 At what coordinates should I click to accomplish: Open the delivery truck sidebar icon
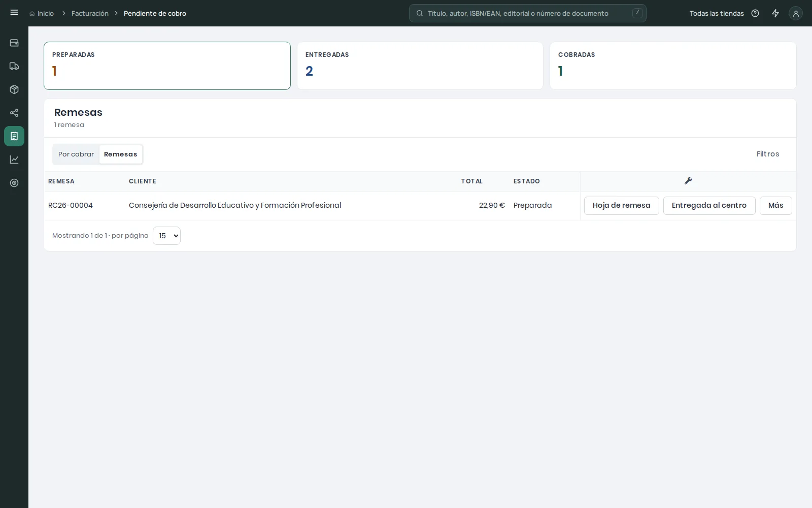[14, 66]
